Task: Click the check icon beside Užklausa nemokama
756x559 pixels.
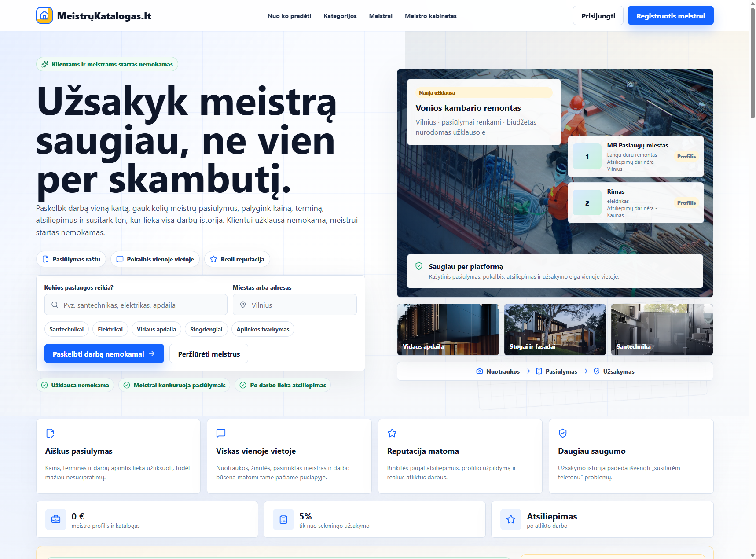Action: 44,385
